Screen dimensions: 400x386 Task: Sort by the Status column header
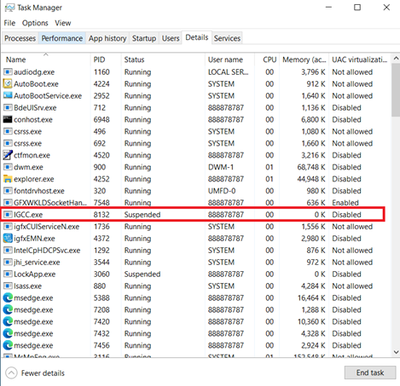tap(163, 59)
